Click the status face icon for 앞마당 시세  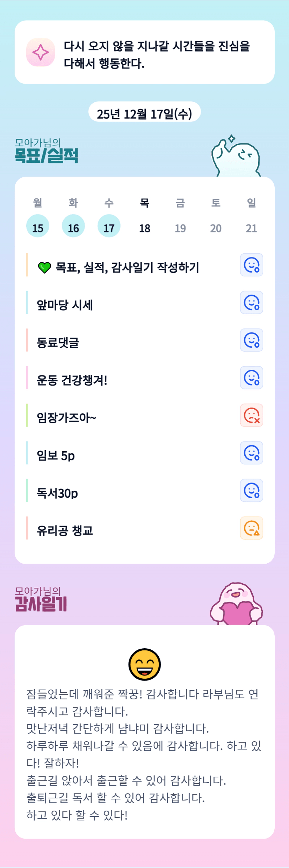pos(251,303)
